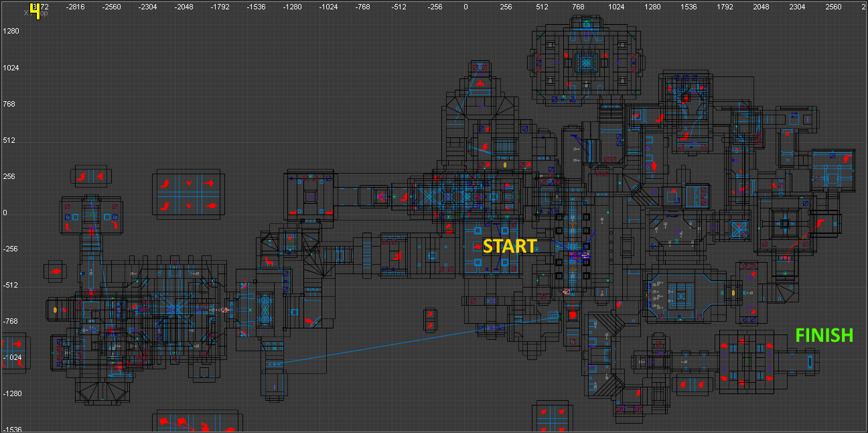Select the orange oval entity at far left
This screenshot has width=868, height=433.
(x=55, y=310)
